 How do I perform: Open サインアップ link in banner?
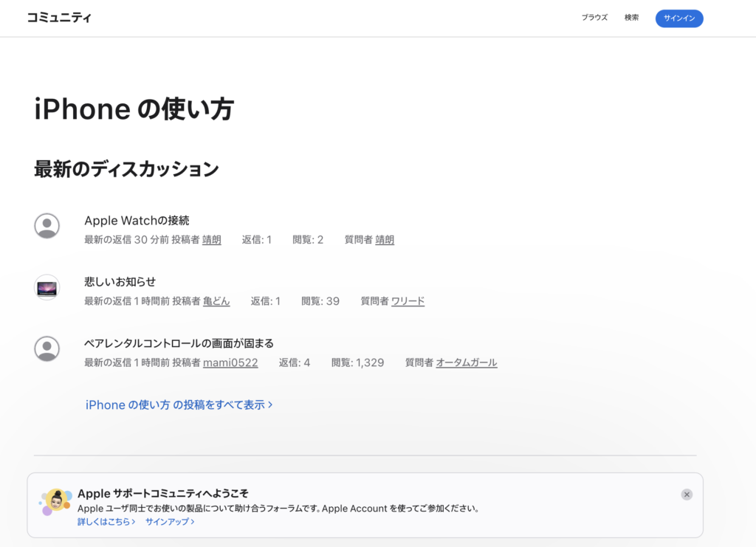click(170, 521)
